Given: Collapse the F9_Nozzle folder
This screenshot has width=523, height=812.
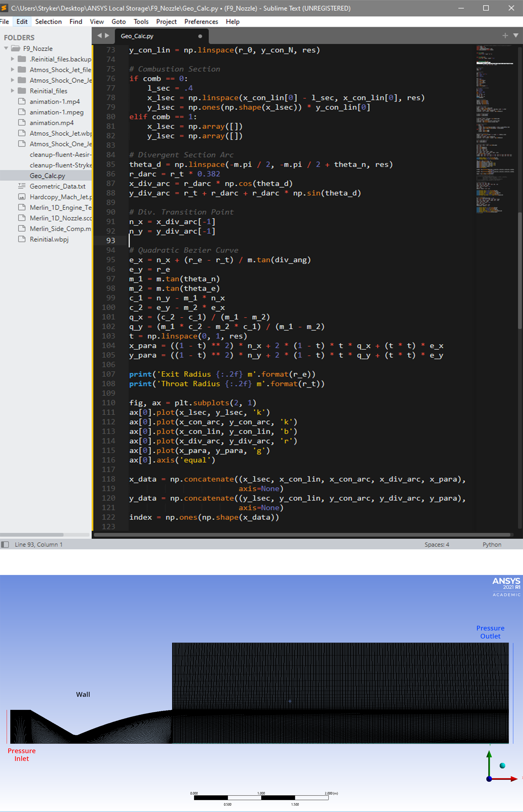Looking at the screenshot, I should [x=6, y=49].
